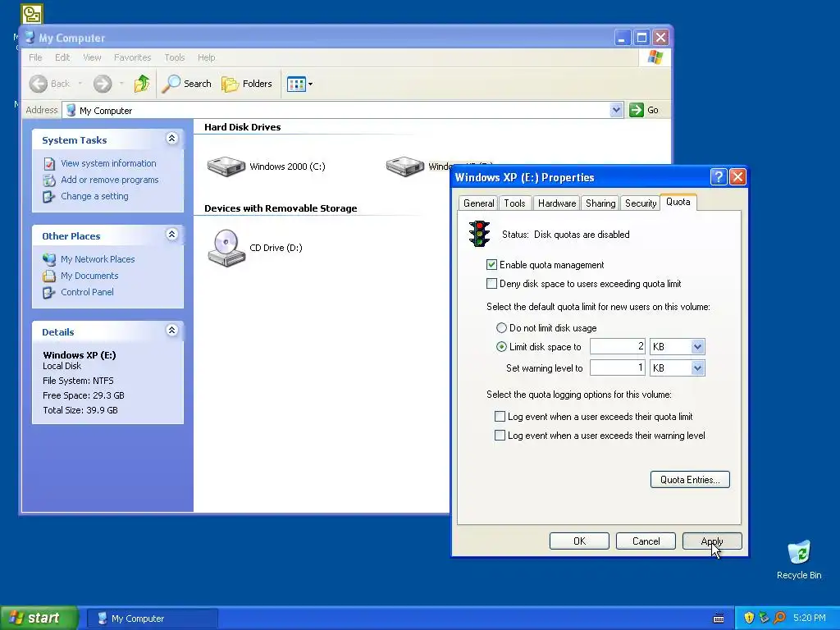Open the View menu
This screenshot has height=630, width=840.
[92, 57]
